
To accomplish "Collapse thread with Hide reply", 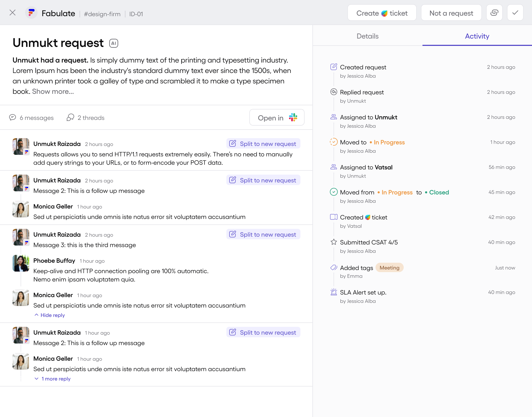I will [50, 315].
